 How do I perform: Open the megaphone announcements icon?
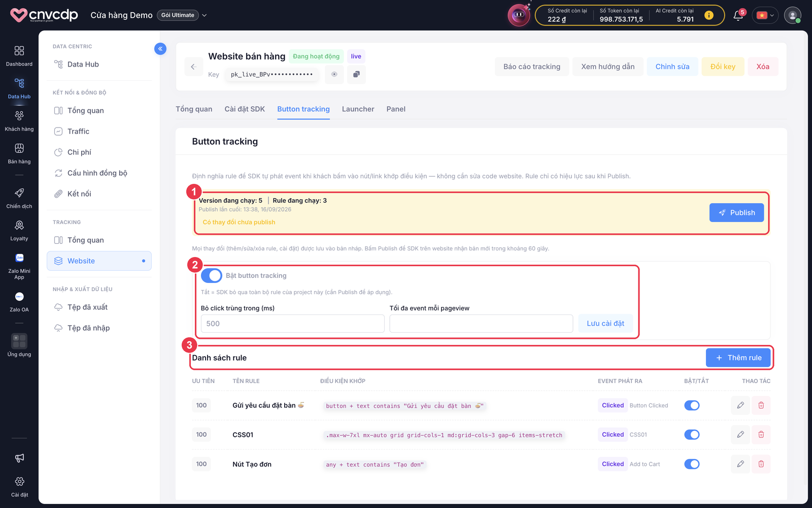(19, 458)
